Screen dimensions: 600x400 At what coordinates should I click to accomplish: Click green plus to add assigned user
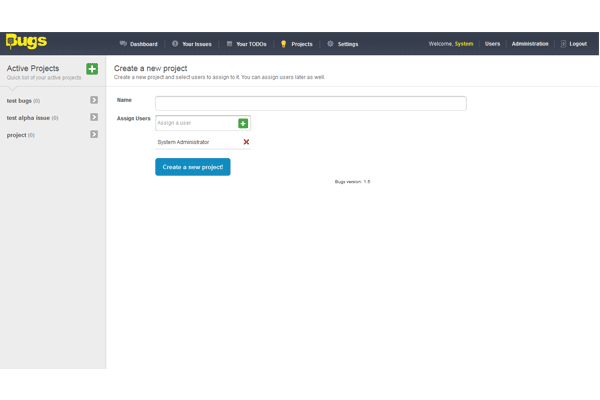(243, 123)
